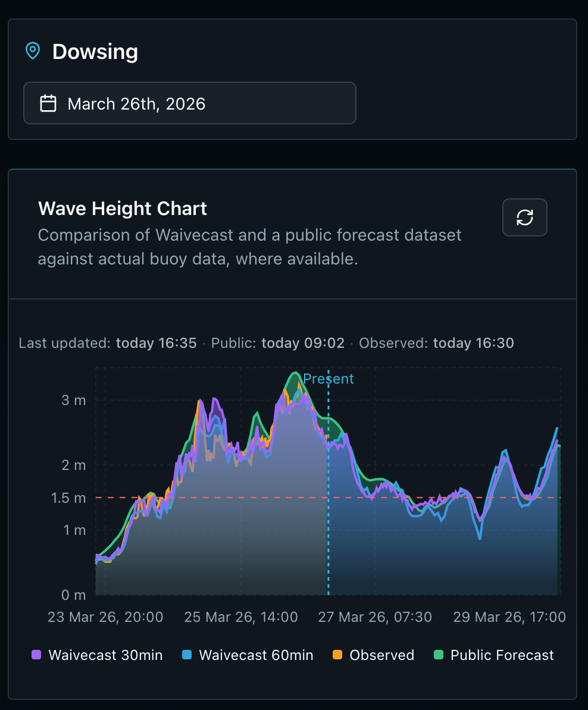Click the location pin icon beside Dowsing
588x710 pixels.
point(33,51)
